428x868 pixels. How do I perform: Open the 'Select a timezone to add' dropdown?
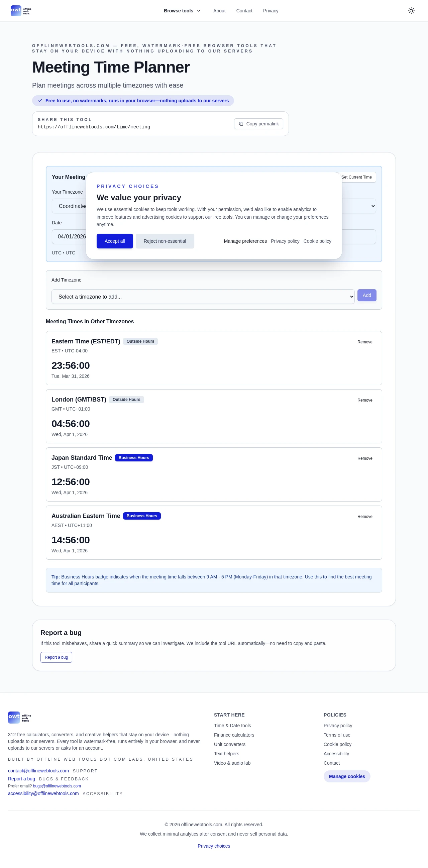(203, 297)
